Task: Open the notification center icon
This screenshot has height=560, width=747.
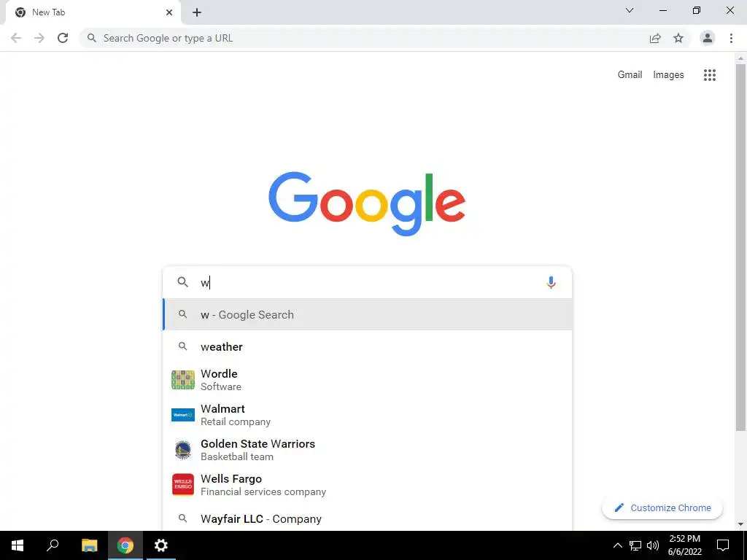Action: (723, 545)
